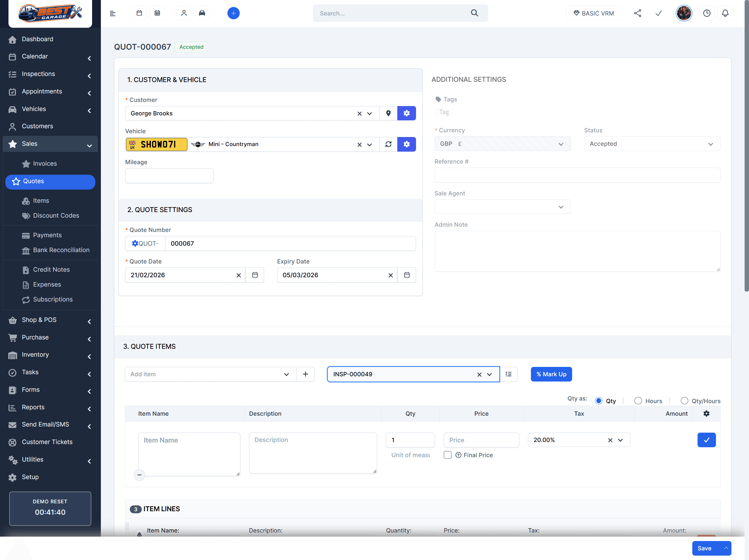Expand the Sale Agent dropdown
Screen dimensions: 749x560
tap(502, 207)
